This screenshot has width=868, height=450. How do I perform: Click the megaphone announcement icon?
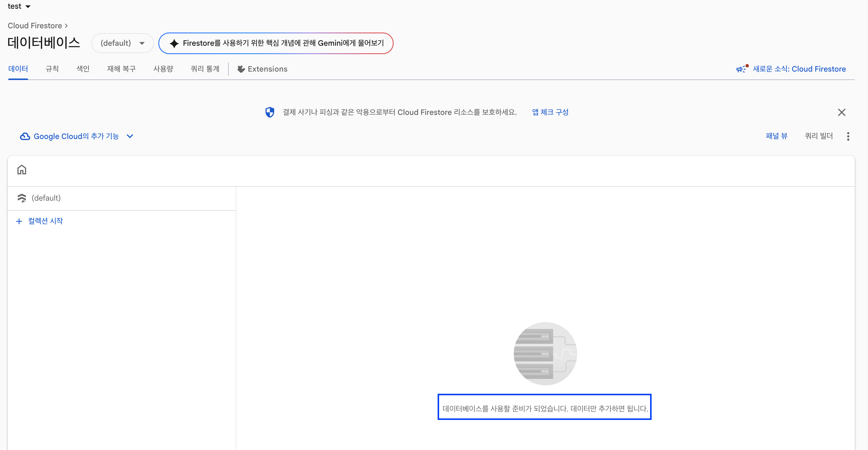(x=741, y=69)
